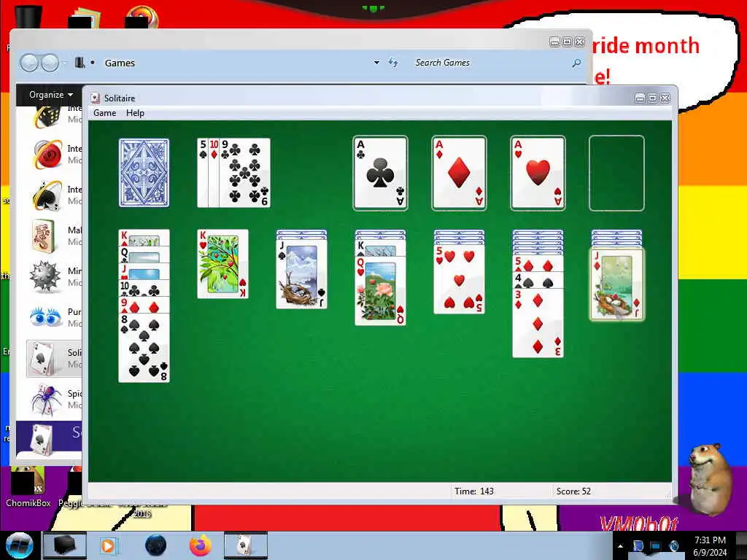Show hidden tray icons arrow
This screenshot has width=747, height=560.
point(620,546)
